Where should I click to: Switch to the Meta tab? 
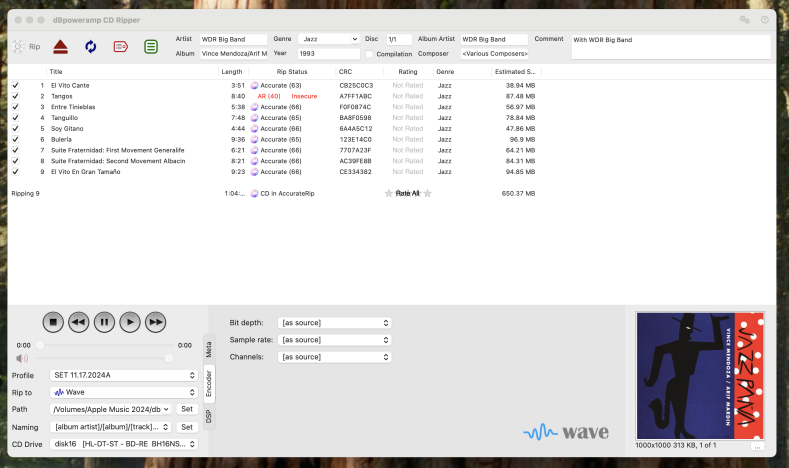tap(209, 349)
